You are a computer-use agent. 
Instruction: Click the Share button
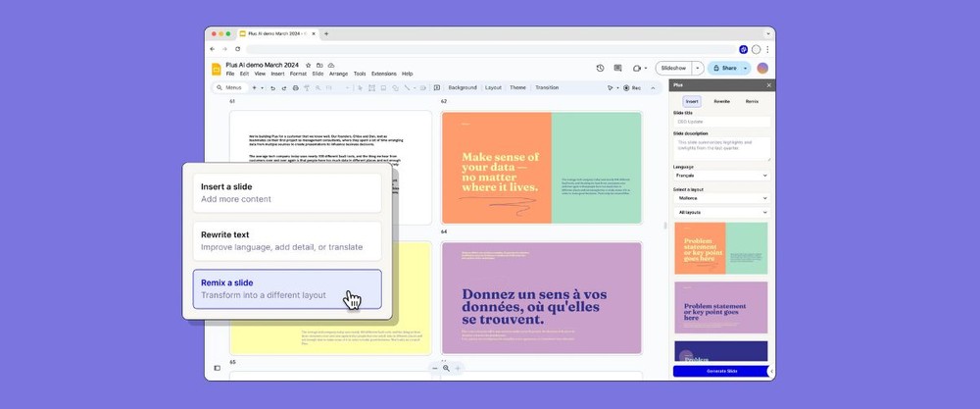tap(726, 69)
